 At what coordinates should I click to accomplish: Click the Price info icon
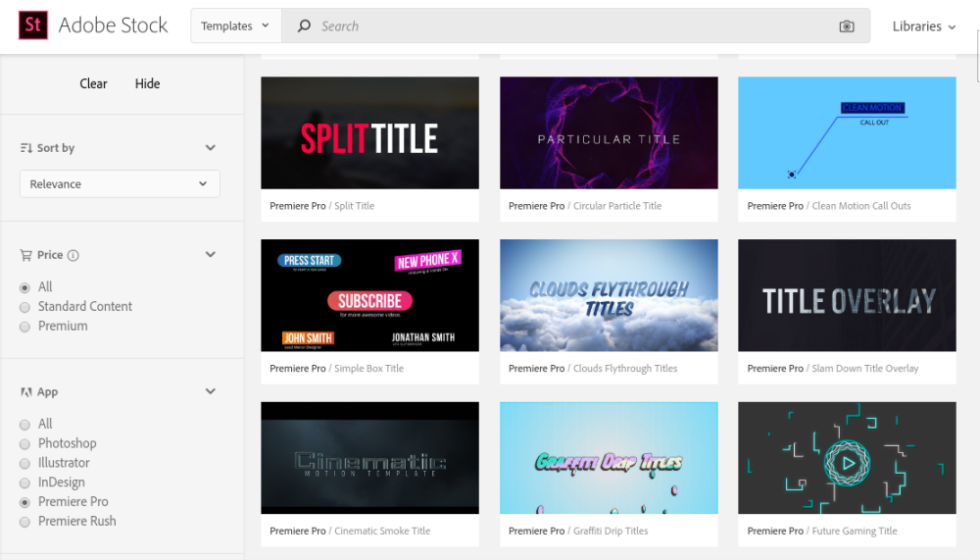73,255
